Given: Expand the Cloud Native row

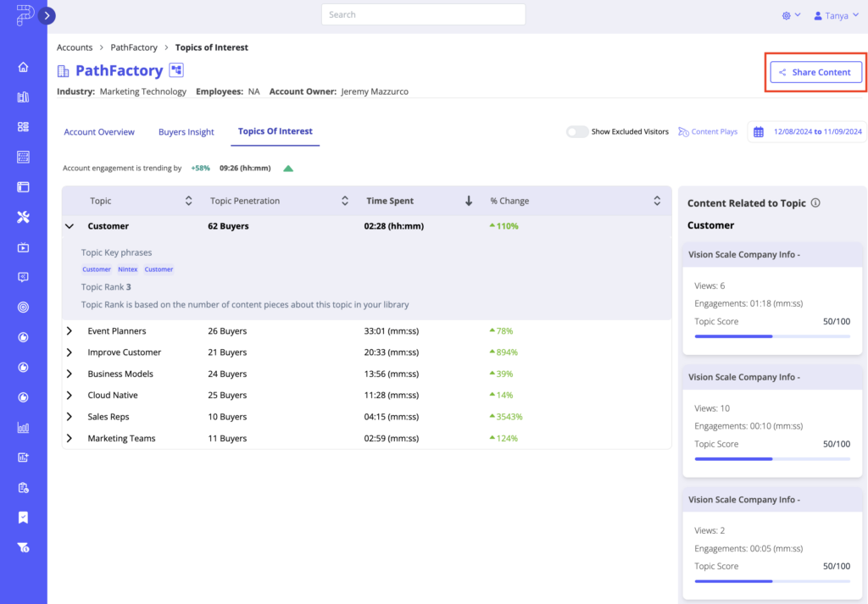Looking at the screenshot, I should point(70,395).
